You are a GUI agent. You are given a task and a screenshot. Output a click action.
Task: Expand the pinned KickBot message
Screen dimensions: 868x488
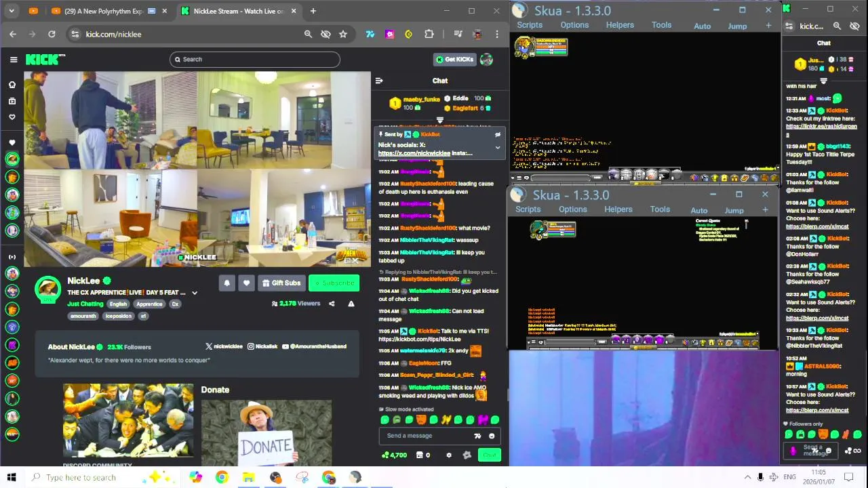click(497, 147)
